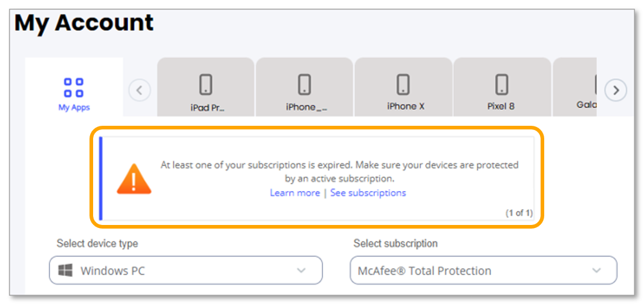This screenshot has height=306, width=644.
Task: Switch to the Pixel 8 tab label
Action: 501,106
